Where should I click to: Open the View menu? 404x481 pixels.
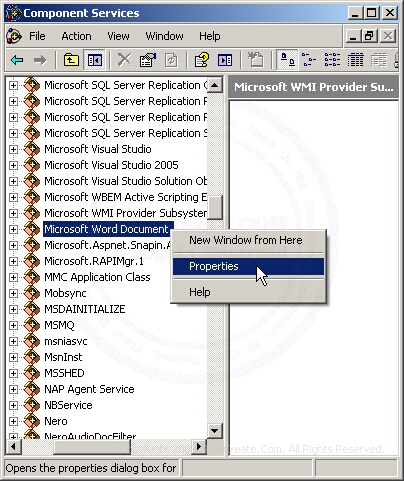(x=118, y=36)
